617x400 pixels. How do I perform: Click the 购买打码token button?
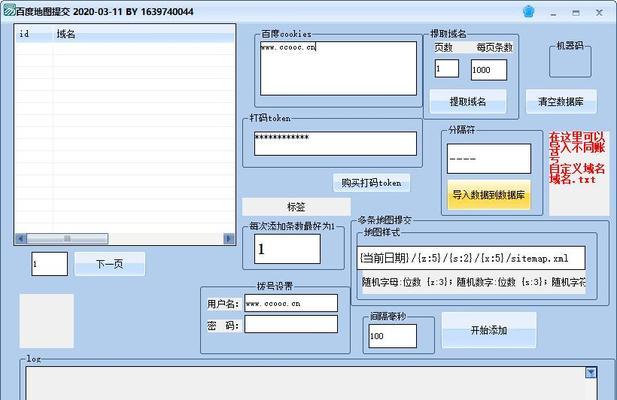click(x=371, y=183)
